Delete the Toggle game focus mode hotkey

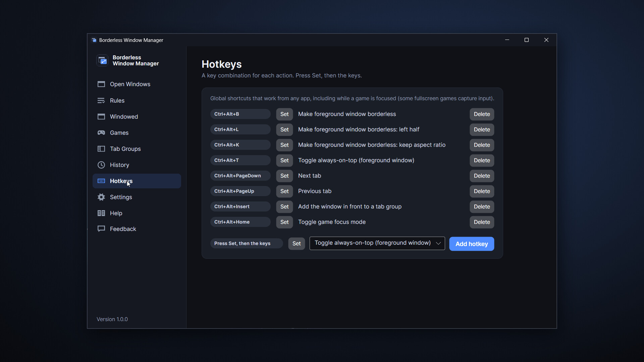482,222
